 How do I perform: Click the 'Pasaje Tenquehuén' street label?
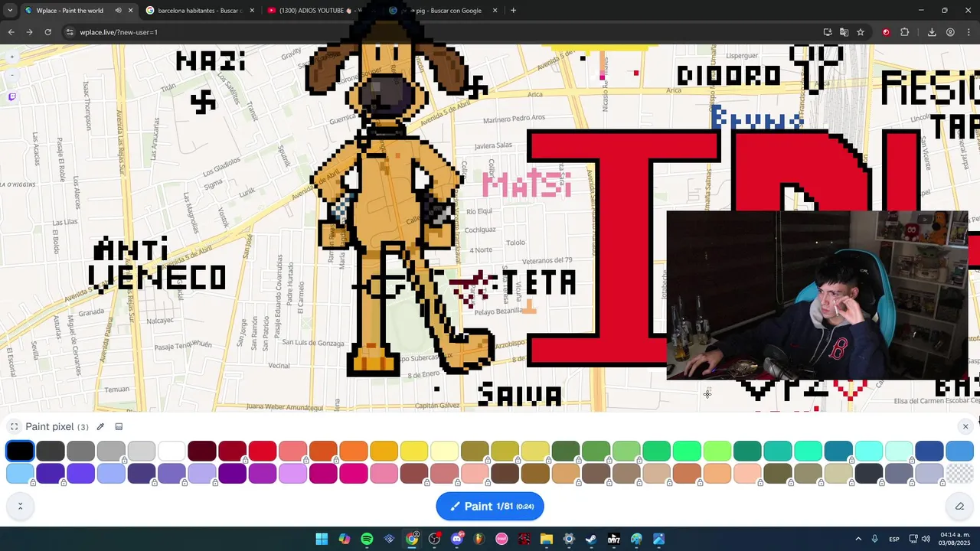[183, 346]
